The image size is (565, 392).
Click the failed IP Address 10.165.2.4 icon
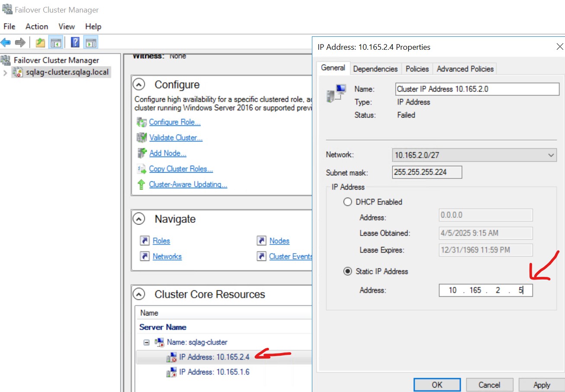[171, 357]
